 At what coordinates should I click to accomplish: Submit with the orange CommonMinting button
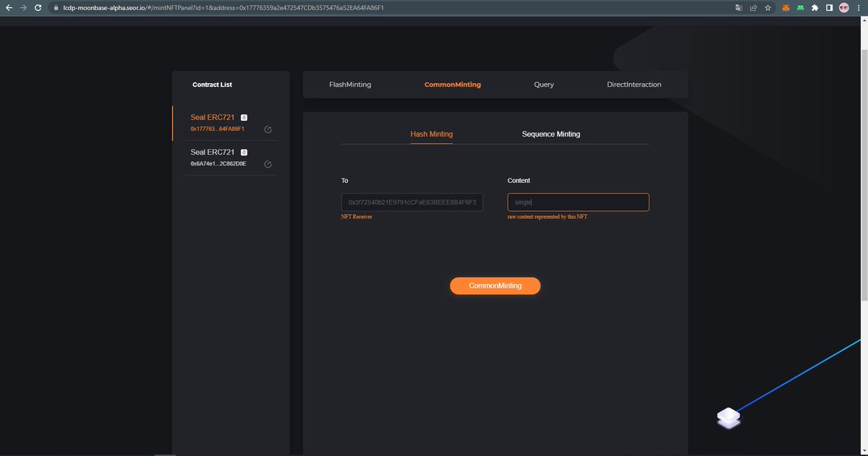click(495, 286)
